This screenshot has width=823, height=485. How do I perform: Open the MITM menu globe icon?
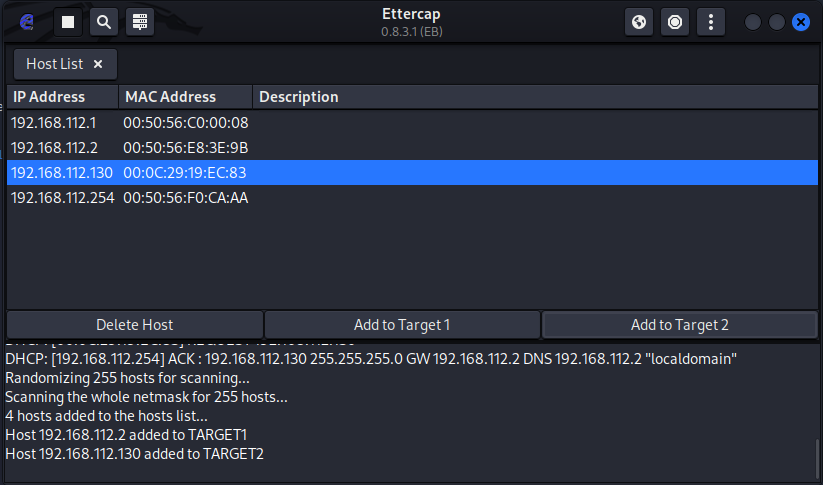[x=639, y=21]
